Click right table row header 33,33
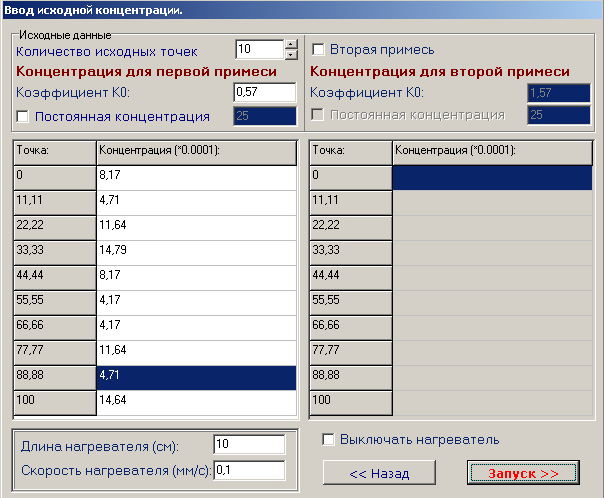Image resolution: width=604 pixels, height=498 pixels. 351,253
